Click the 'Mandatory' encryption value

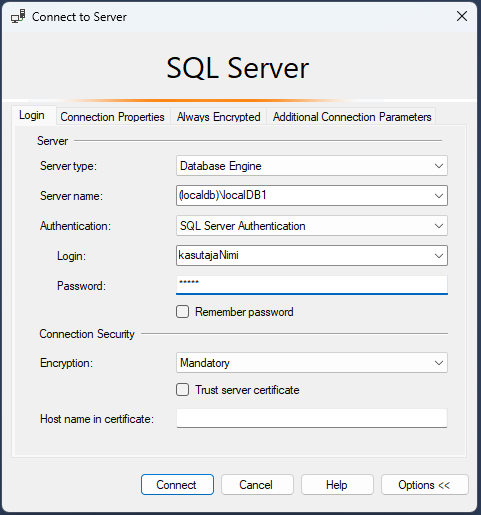pyautogui.click(x=205, y=363)
